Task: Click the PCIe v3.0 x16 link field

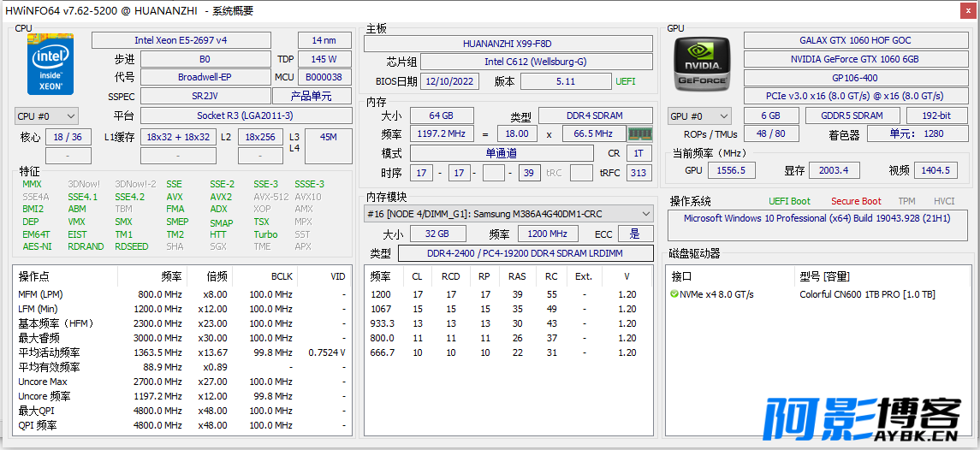Action: (855, 97)
